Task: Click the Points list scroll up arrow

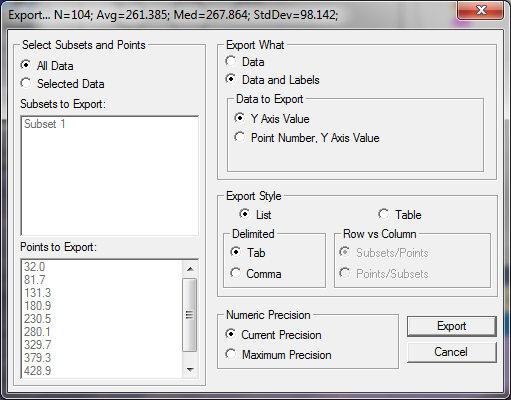Action: tap(190, 269)
